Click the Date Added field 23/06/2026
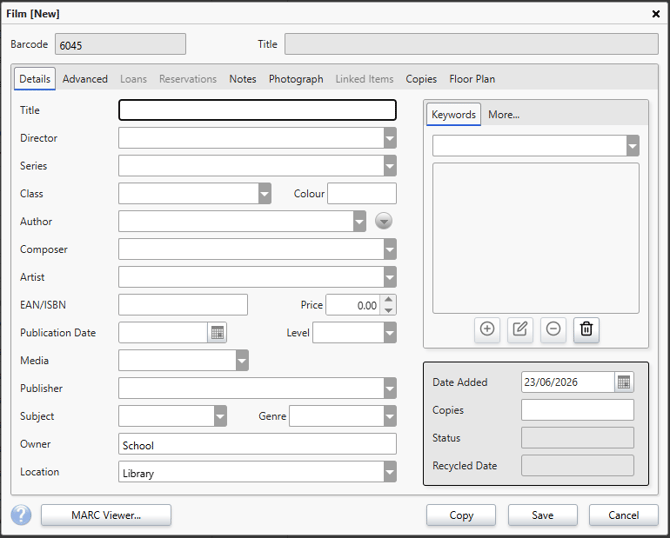 [568, 382]
